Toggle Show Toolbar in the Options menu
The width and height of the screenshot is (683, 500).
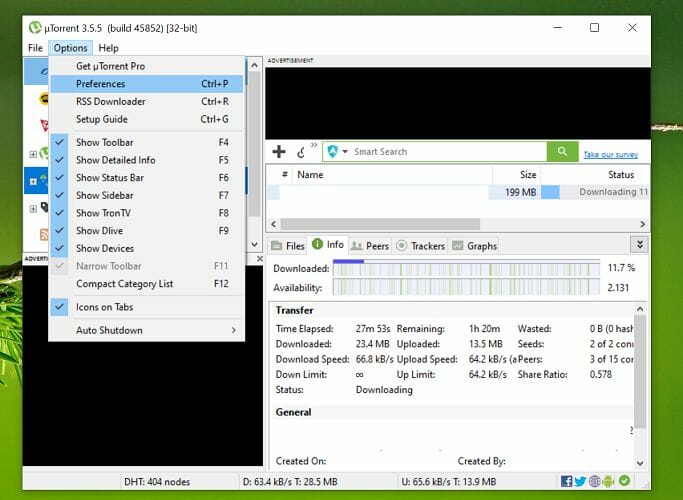click(147, 142)
